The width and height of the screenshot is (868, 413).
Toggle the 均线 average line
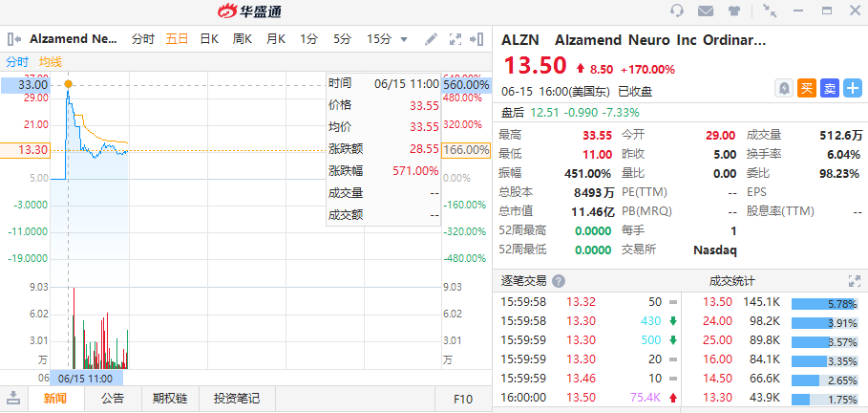click(x=51, y=62)
